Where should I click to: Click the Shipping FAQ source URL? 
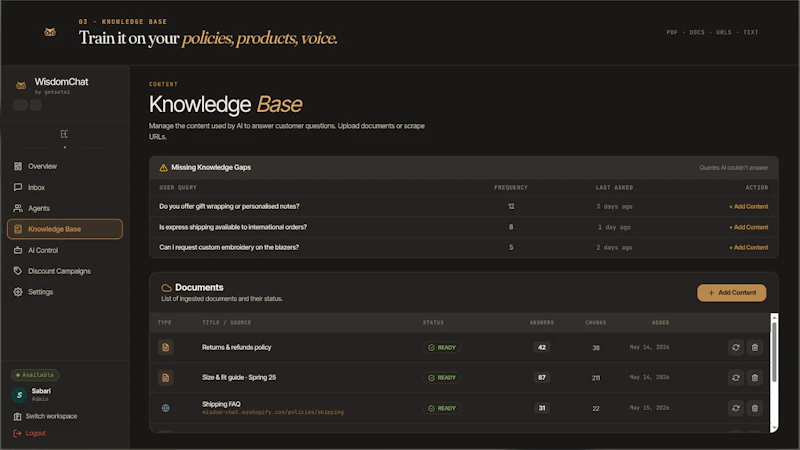273,412
